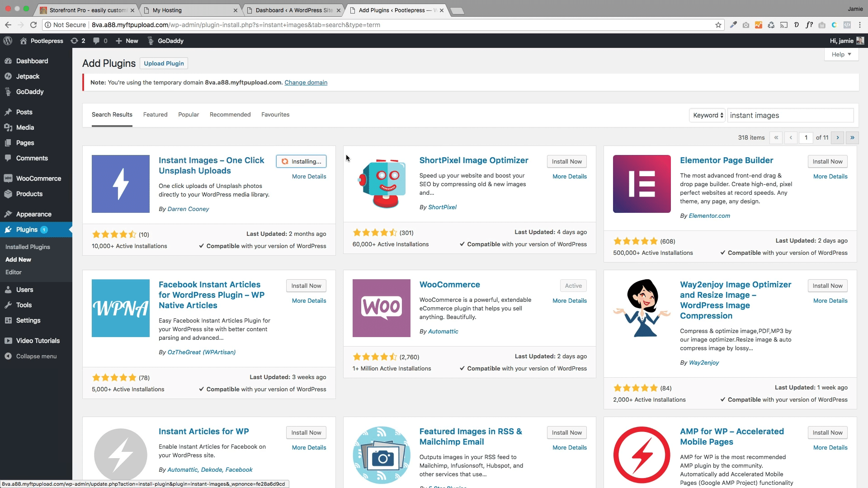Install ShortPixel Image Optimizer now

coord(567,161)
